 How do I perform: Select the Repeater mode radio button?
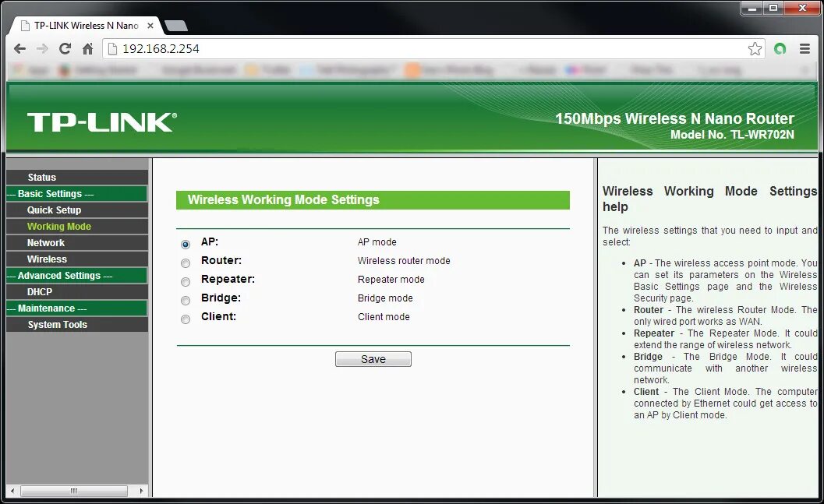[x=186, y=282]
